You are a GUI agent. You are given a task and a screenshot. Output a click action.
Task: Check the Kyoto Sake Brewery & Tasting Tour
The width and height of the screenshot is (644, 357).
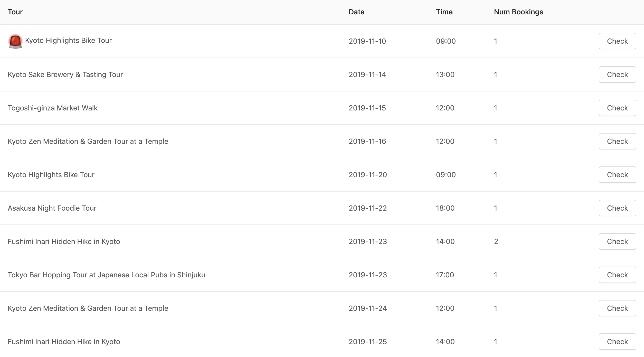coord(617,74)
